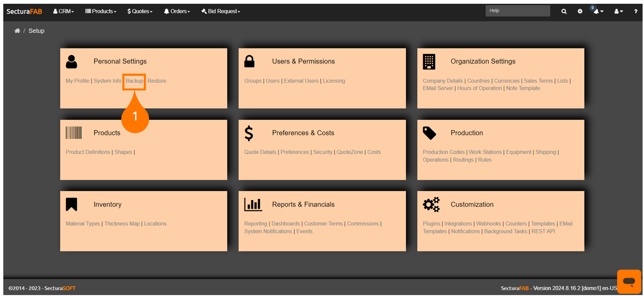
Task: Click the home icon in breadcrumb
Action: pyautogui.click(x=17, y=31)
